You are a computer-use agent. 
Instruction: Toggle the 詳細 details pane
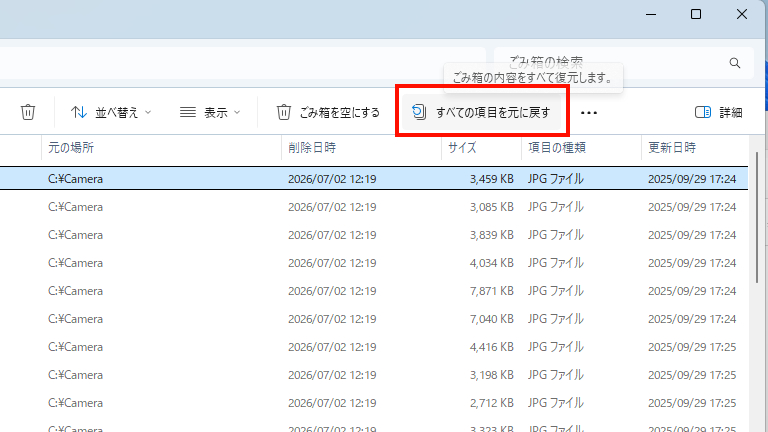pos(719,113)
